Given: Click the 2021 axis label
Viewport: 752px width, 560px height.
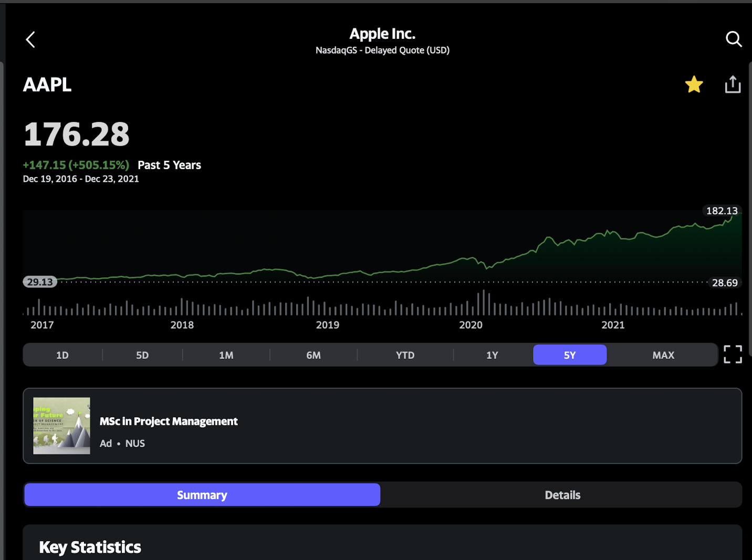Looking at the screenshot, I should [613, 325].
